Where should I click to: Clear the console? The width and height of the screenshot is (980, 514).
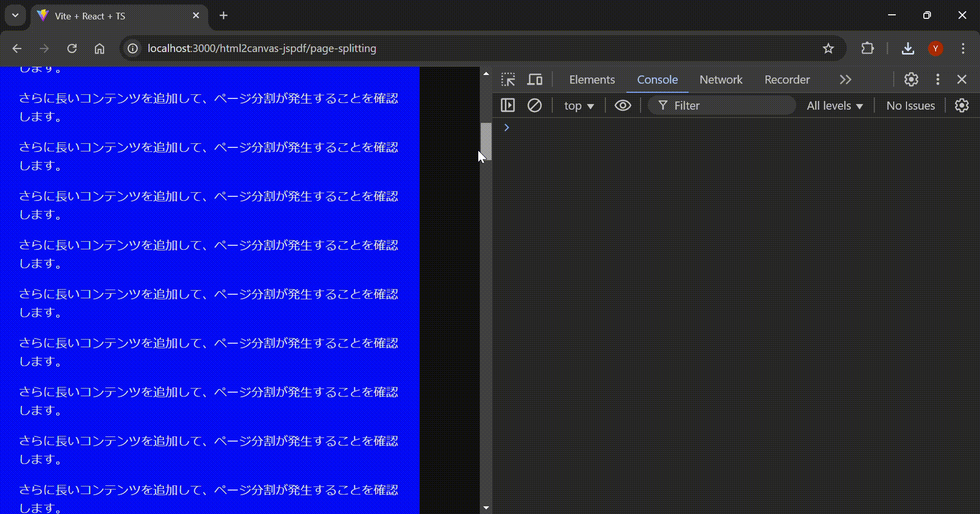pos(535,106)
